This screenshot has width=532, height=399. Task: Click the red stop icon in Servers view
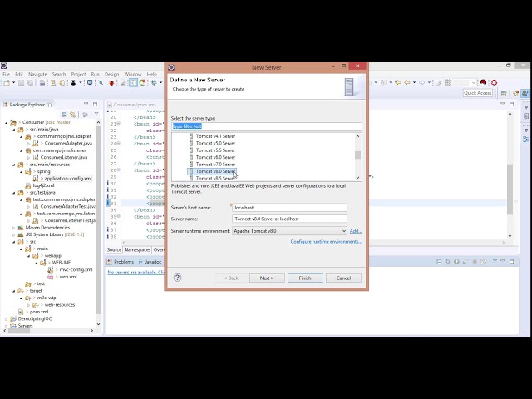click(475, 262)
